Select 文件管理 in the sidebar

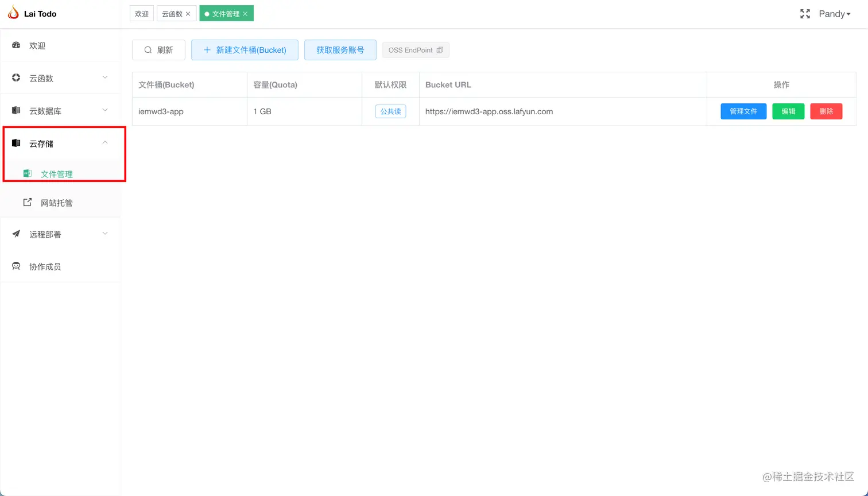tap(56, 174)
